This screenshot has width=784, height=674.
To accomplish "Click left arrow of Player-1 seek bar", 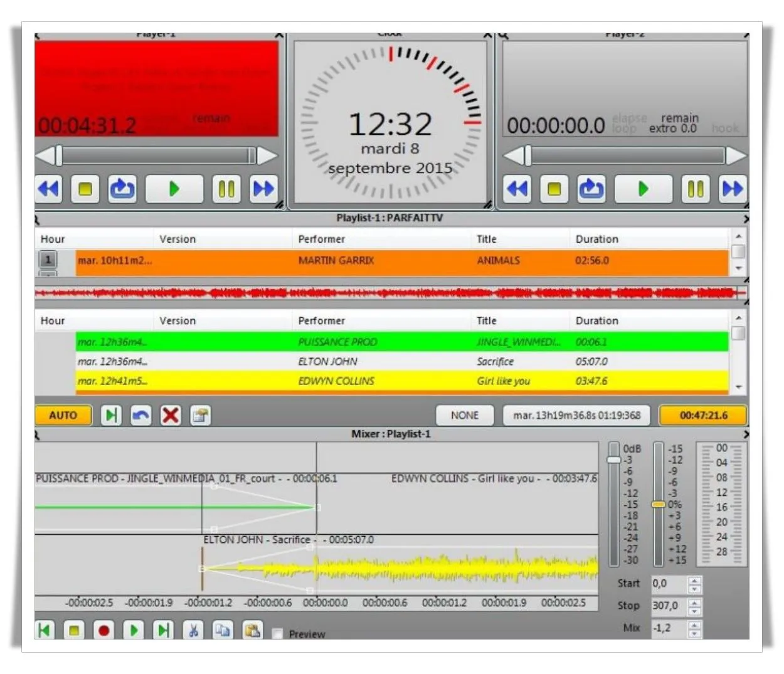I will pyautogui.click(x=45, y=155).
